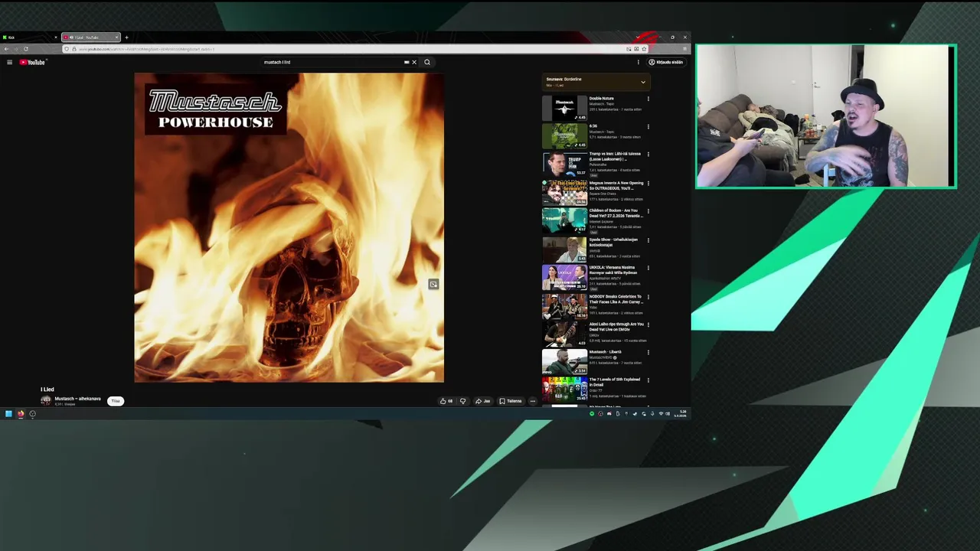Screen dimensions: 980x551
Task: Click the image overlay icon on the video
Action: coord(433,285)
